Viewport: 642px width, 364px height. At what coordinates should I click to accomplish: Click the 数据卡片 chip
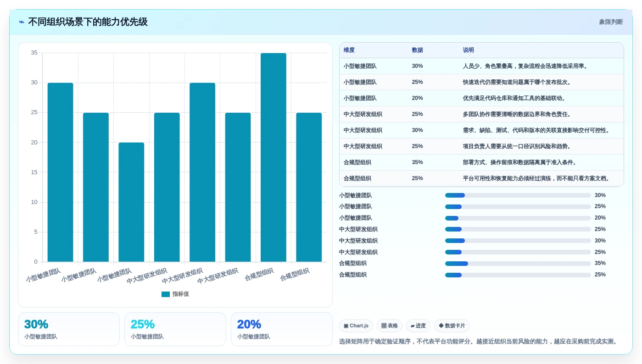[452, 326]
